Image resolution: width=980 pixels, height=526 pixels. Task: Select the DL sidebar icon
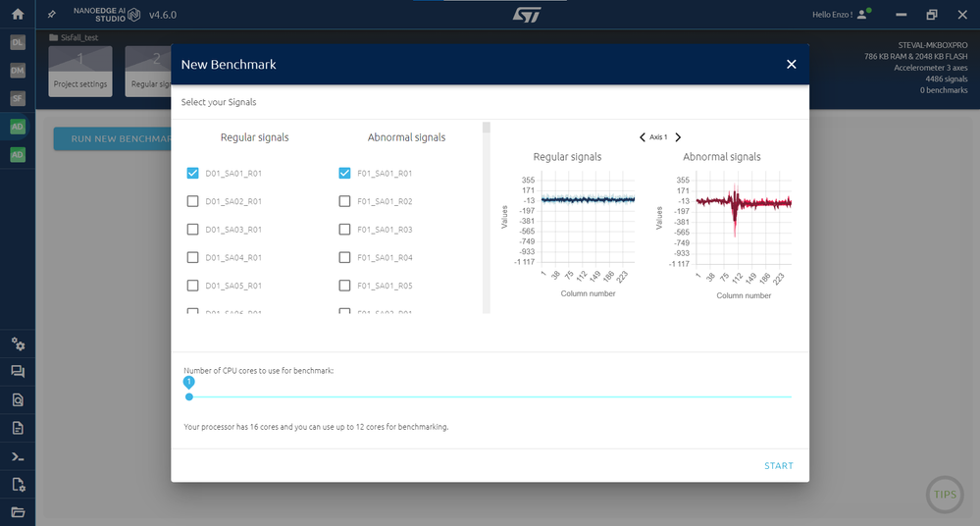pyautogui.click(x=18, y=42)
